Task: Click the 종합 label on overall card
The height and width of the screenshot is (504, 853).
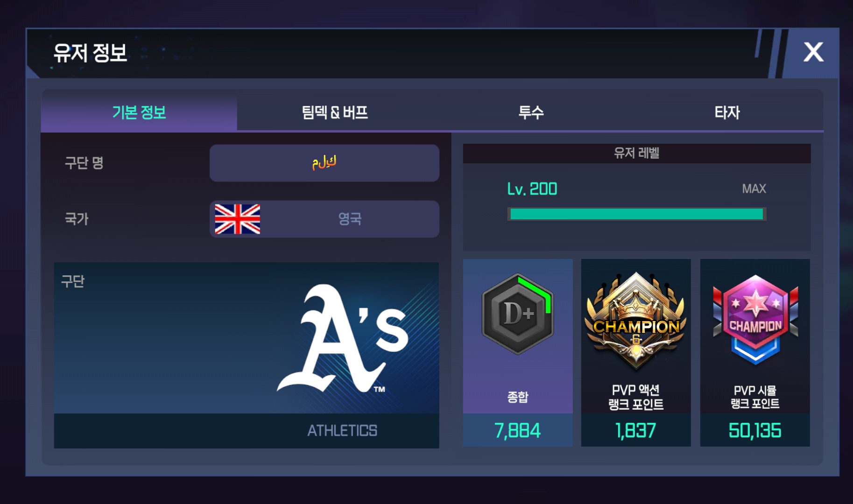Action: click(518, 397)
